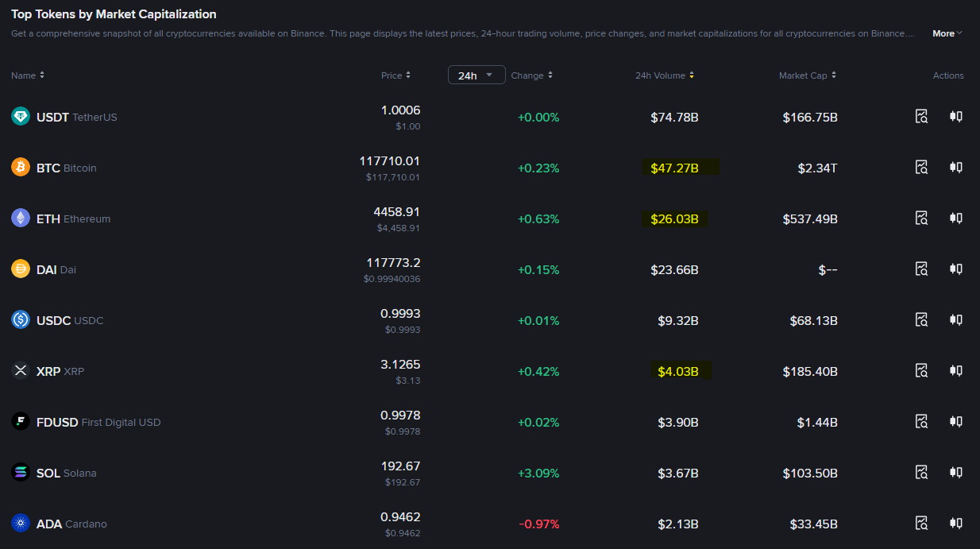The width and height of the screenshot is (980, 549).
Task: Open the trade candlestick icon for SOL
Action: 956,473
